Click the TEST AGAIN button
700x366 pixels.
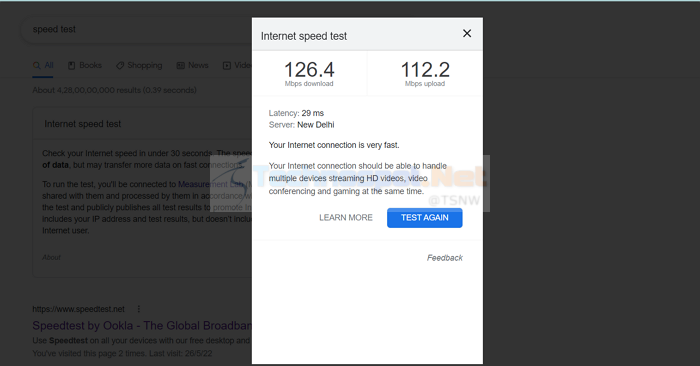425,218
